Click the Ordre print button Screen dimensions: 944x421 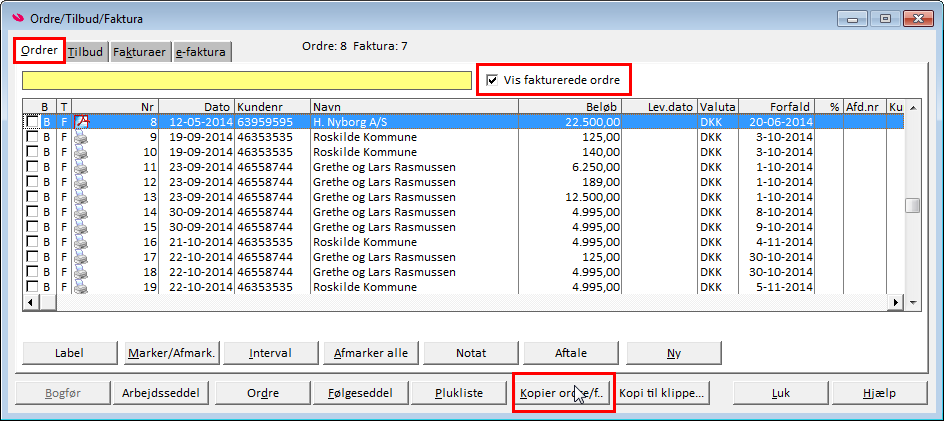(262, 393)
